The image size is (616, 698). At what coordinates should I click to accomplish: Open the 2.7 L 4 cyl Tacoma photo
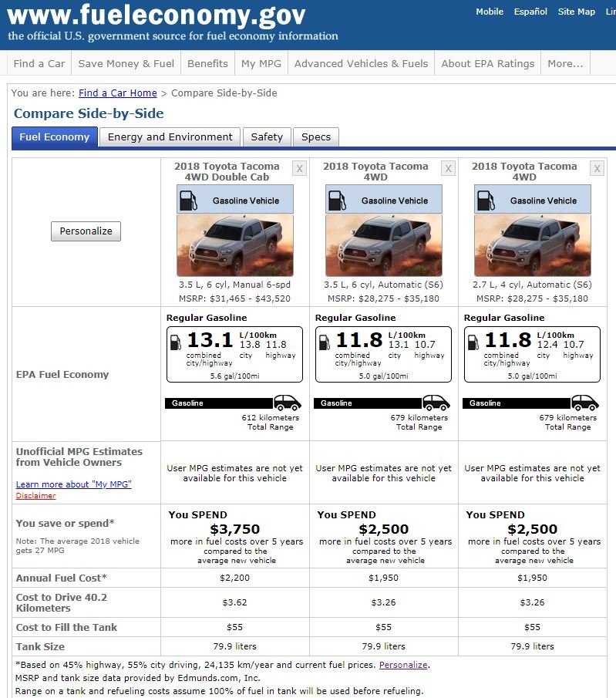[x=532, y=245]
